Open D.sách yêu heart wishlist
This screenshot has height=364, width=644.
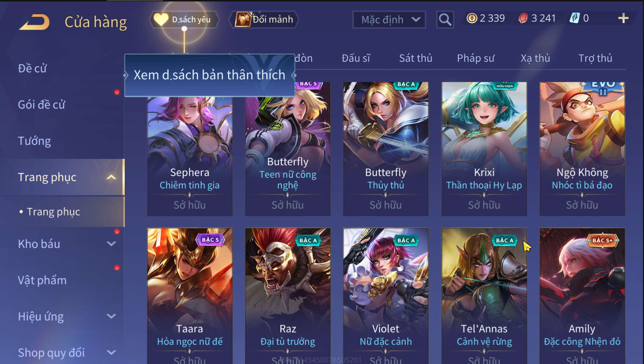[183, 20]
